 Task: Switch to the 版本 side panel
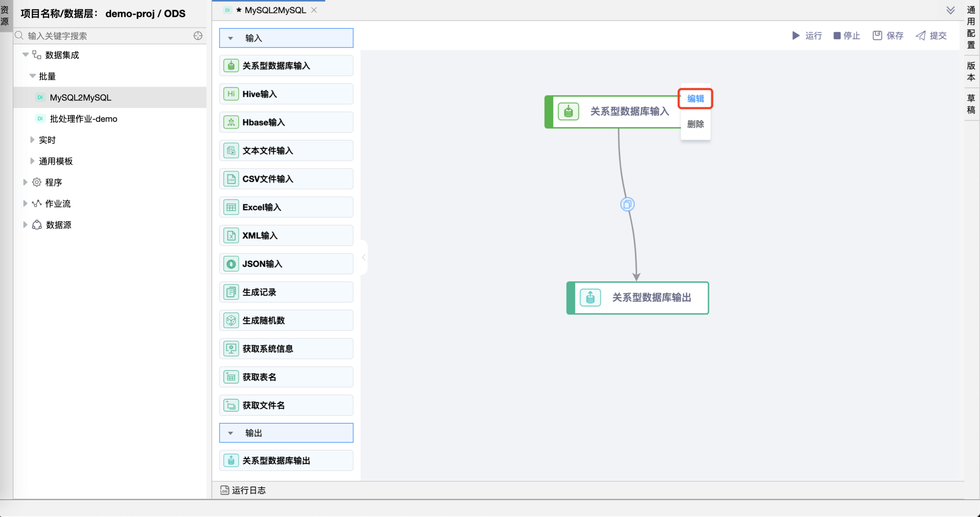coord(970,71)
